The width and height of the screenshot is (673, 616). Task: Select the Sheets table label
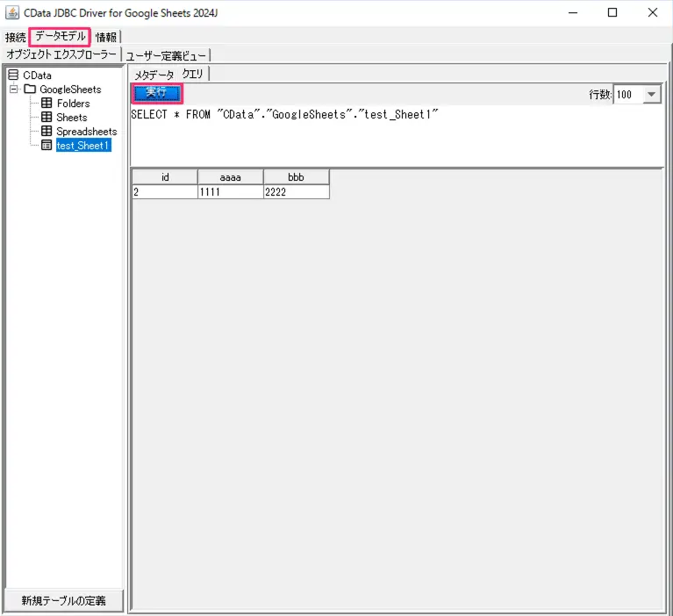coord(72,118)
